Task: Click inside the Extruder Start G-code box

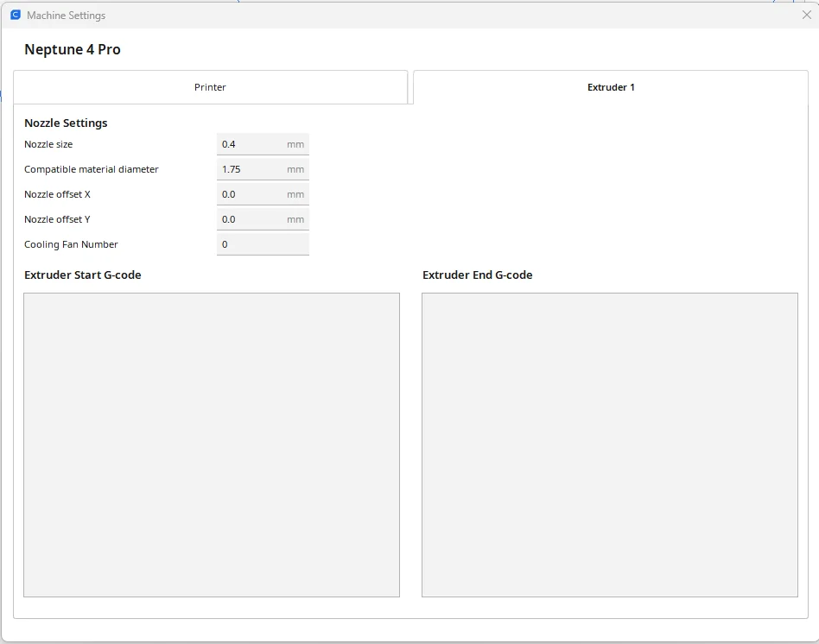Action: tap(212, 445)
